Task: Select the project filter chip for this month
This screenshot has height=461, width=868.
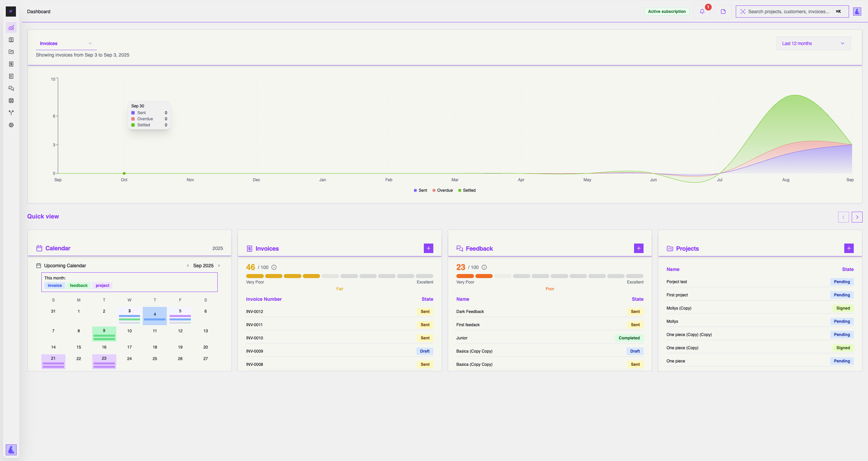Action: [x=102, y=286]
